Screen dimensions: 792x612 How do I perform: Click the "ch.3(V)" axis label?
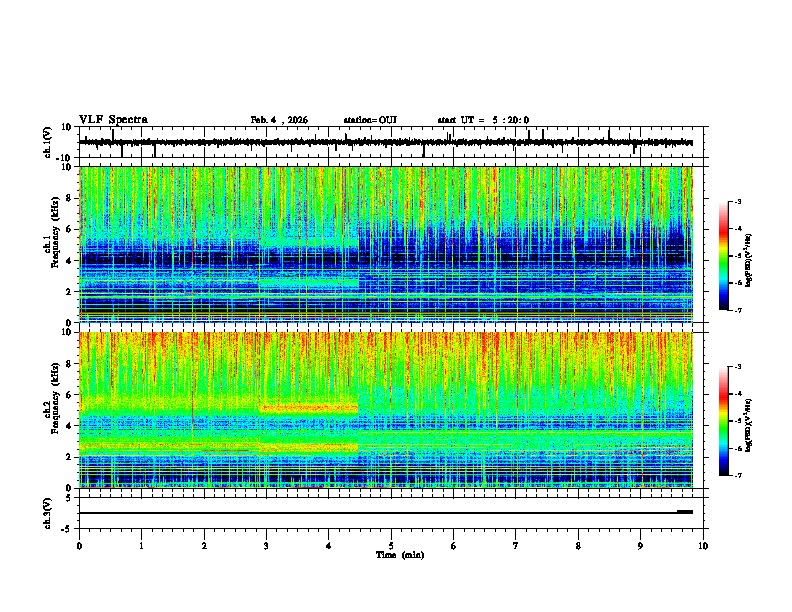[x=48, y=513]
